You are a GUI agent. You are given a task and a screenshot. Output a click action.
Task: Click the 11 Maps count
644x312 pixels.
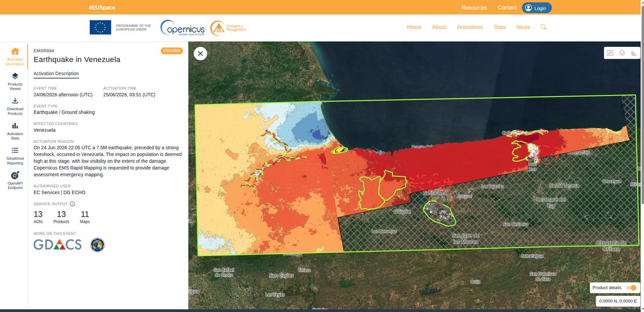point(85,217)
